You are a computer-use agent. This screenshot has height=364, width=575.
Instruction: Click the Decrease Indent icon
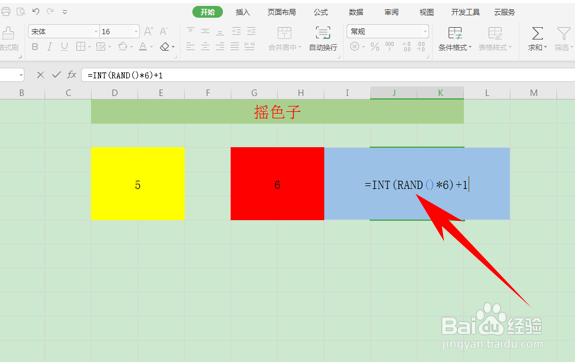pos(237,32)
